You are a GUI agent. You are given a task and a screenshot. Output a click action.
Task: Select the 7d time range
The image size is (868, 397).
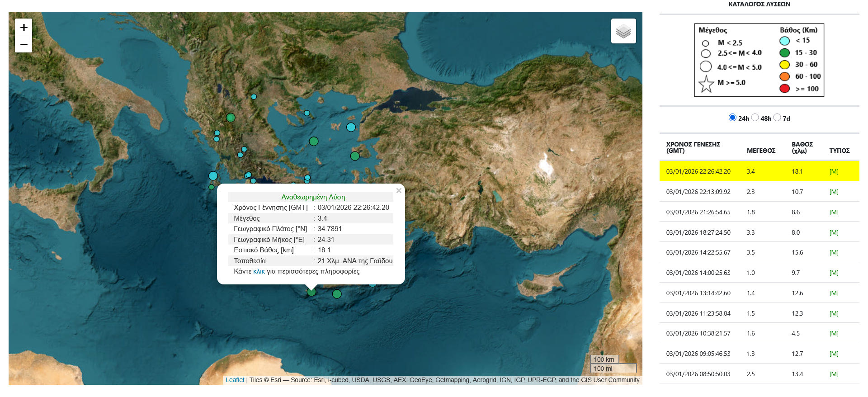pyautogui.click(x=777, y=118)
